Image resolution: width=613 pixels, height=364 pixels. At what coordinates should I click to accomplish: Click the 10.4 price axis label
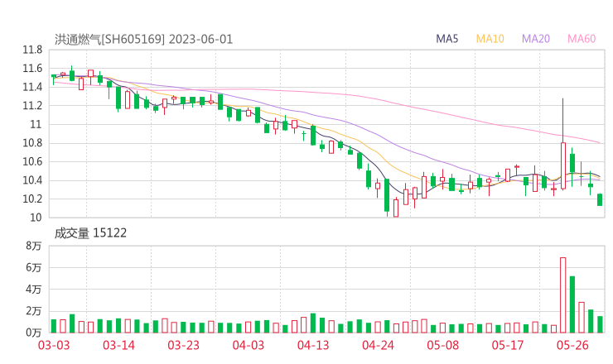click(32, 180)
